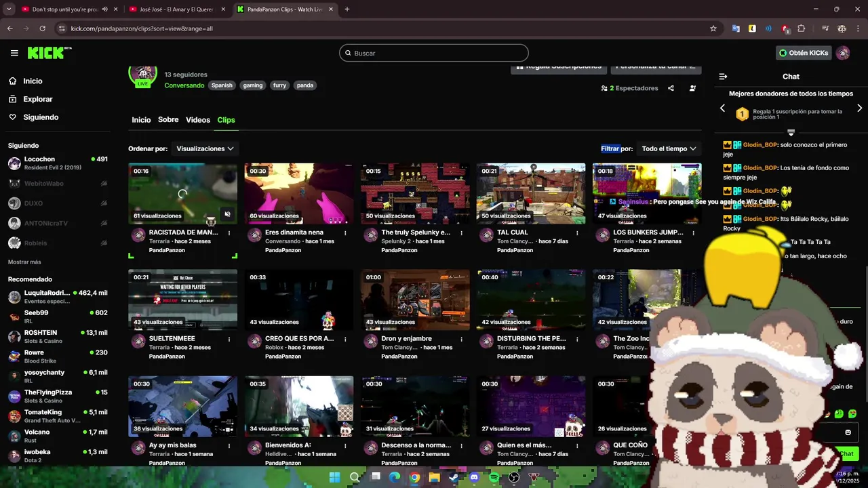Reload the page in Chrome

point(43,28)
